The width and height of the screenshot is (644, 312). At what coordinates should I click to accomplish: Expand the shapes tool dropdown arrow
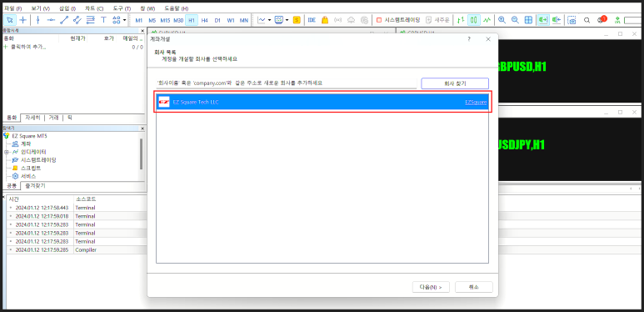[124, 20]
